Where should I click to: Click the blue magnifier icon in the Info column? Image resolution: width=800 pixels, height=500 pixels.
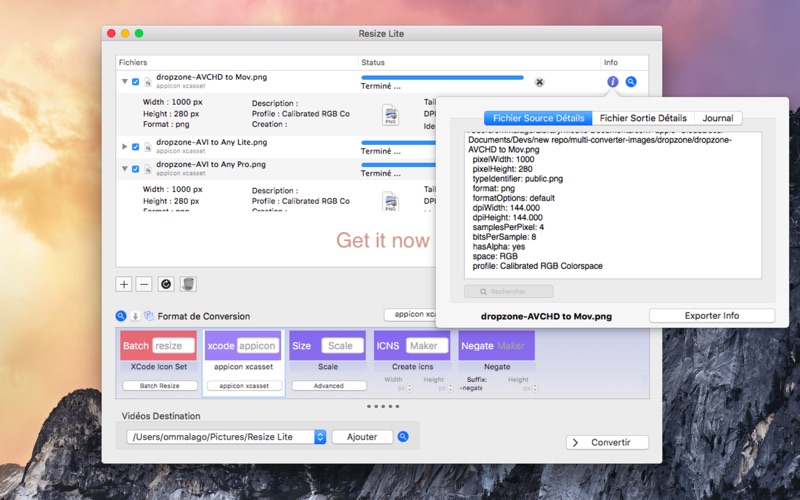point(631,82)
